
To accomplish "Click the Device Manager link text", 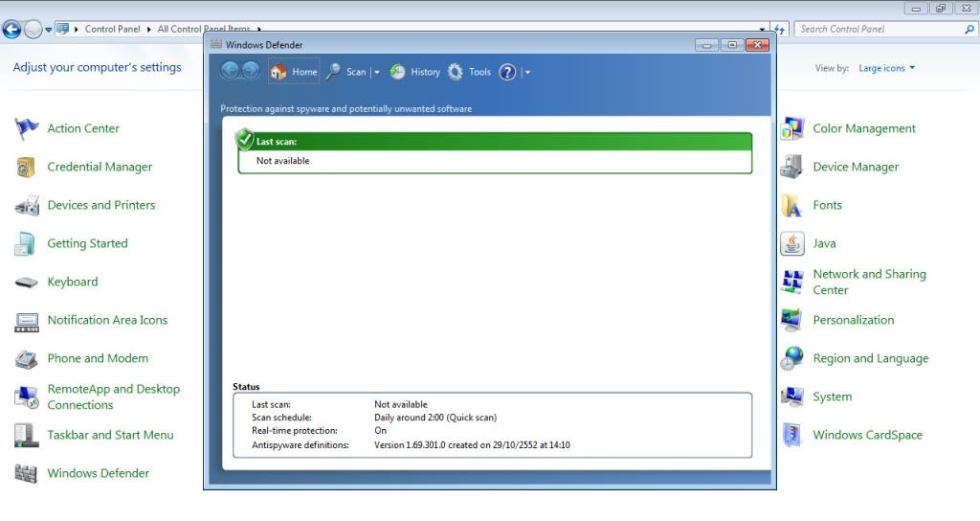I will pyautogui.click(x=856, y=167).
